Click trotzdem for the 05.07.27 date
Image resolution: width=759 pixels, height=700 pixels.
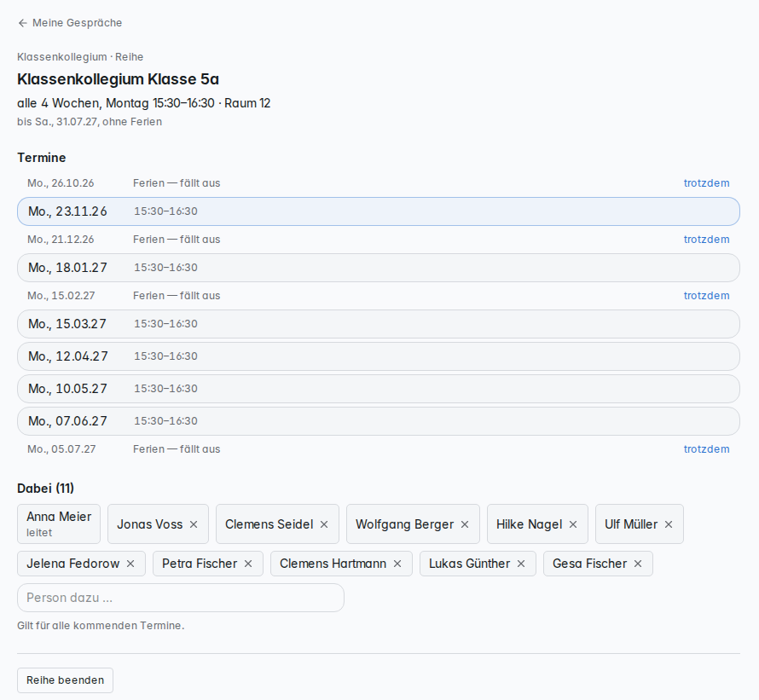pyautogui.click(x=706, y=448)
